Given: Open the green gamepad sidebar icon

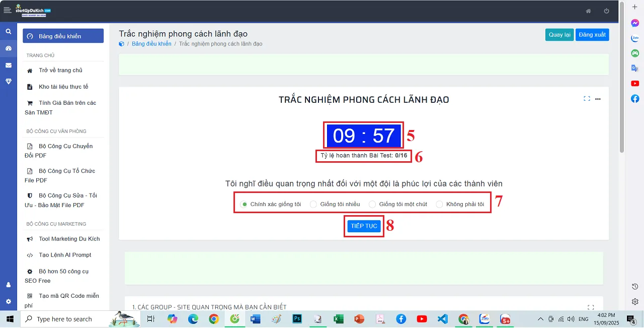Looking at the screenshot, I should pos(635,53).
